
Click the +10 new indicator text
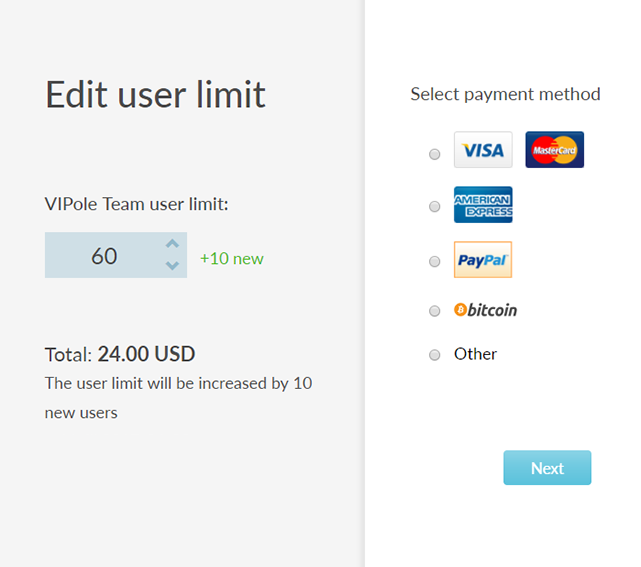(232, 259)
